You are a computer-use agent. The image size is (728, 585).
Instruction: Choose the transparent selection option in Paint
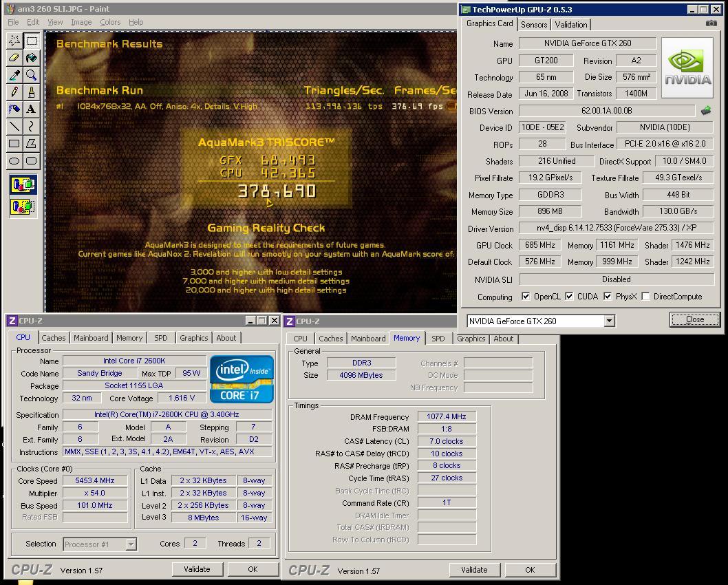[23, 206]
